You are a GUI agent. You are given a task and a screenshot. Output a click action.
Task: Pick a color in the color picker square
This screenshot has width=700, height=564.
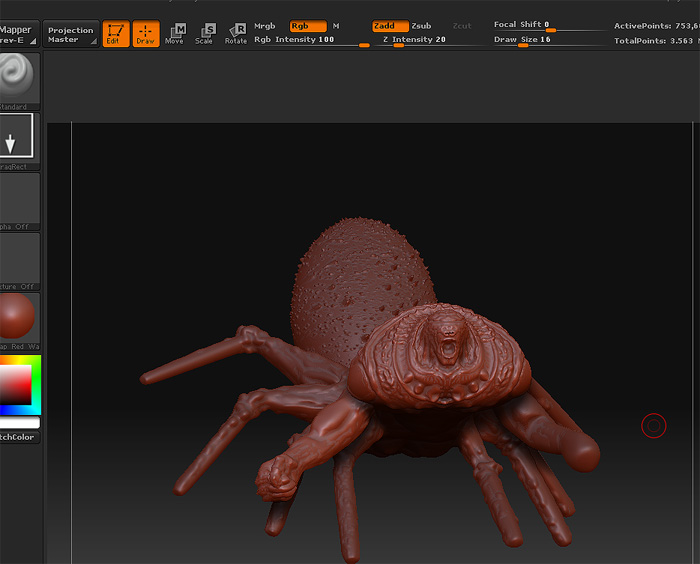click(15, 385)
